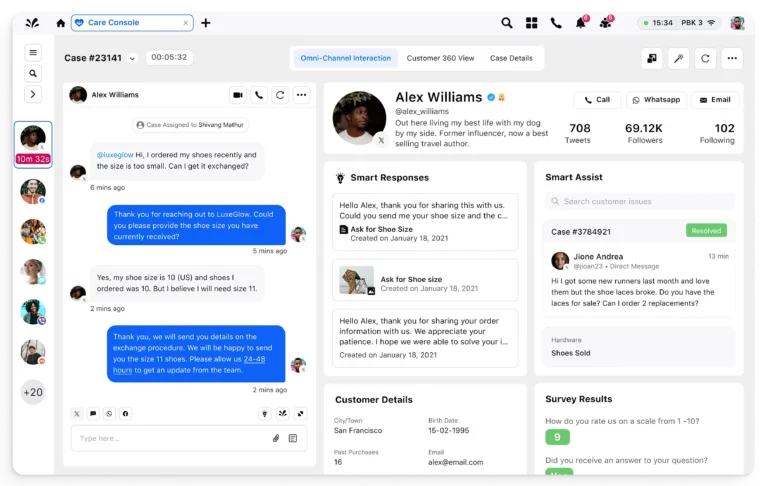Open smart suggestions lightbulb in composer

265,413
